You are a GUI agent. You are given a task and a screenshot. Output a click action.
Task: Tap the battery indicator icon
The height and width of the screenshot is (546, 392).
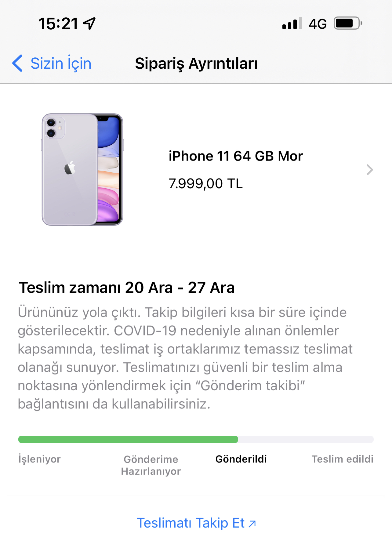click(x=348, y=23)
